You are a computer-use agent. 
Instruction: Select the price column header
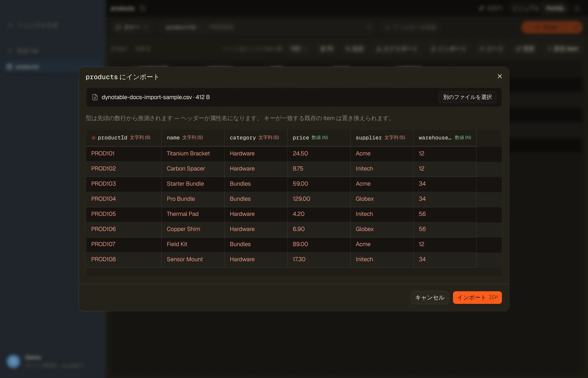(x=319, y=138)
